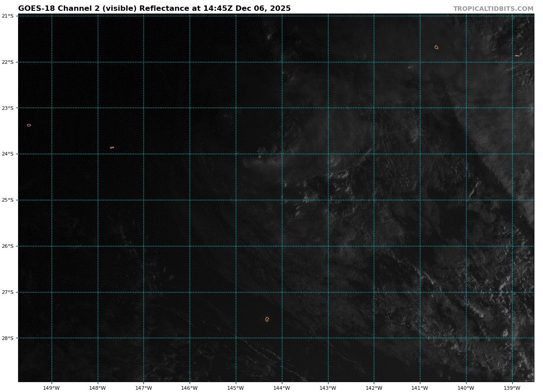Click the orange island outline just west of 149°W
The image size is (543, 392).
pos(29,125)
